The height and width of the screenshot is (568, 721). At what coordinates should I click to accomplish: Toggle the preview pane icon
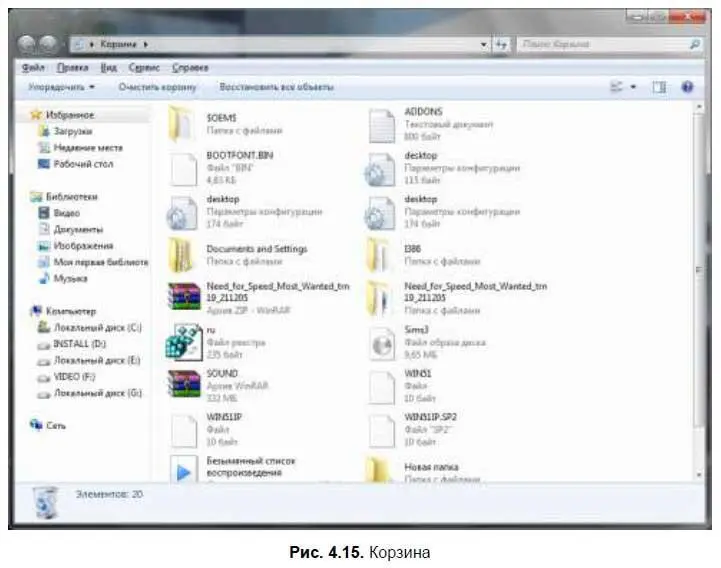[x=659, y=88]
